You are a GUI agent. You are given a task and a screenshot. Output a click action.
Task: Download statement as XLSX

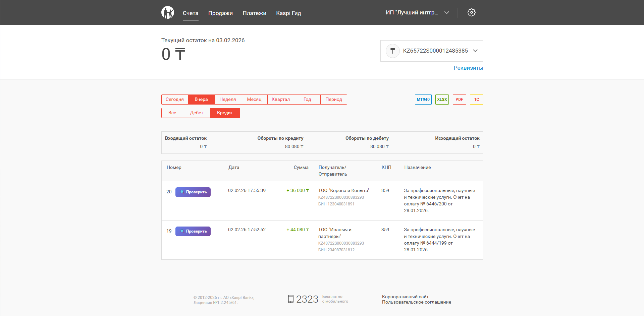point(442,100)
